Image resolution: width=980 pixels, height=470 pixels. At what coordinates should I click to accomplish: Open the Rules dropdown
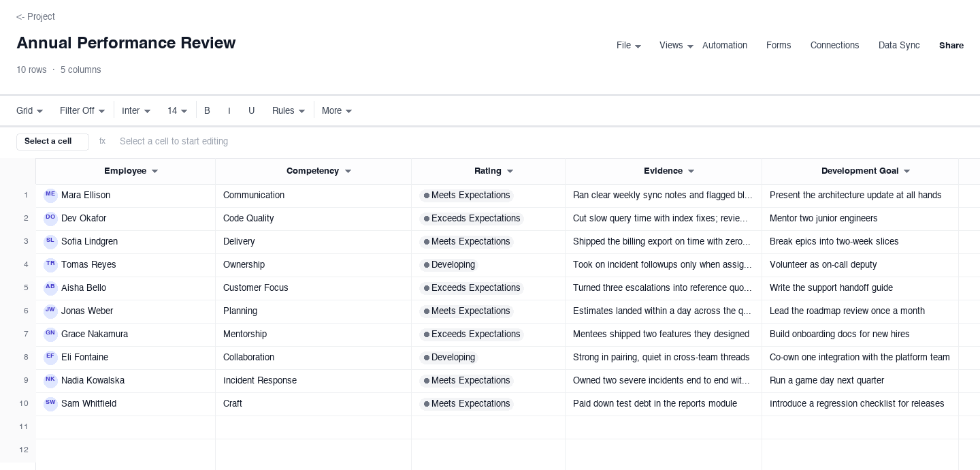tap(289, 110)
